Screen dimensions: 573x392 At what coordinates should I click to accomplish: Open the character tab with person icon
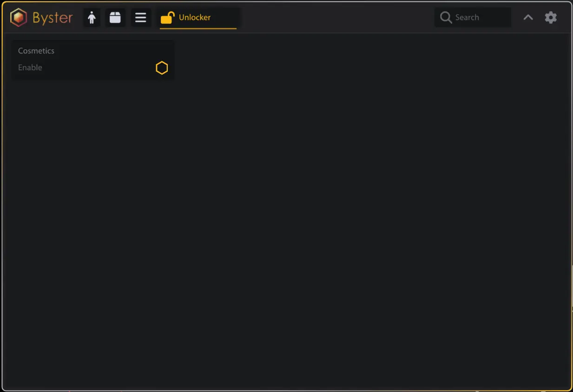pyautogui.click(x=92, y=18)
